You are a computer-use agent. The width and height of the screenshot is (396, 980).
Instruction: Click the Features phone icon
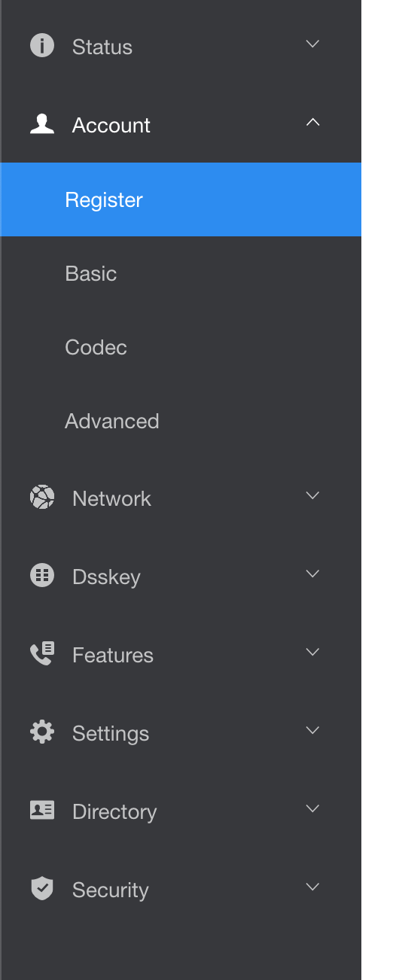pyautogui.click(x=41, y=654)
